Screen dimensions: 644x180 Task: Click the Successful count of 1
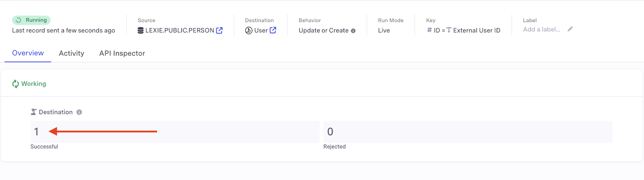click(x=36, y=132)
